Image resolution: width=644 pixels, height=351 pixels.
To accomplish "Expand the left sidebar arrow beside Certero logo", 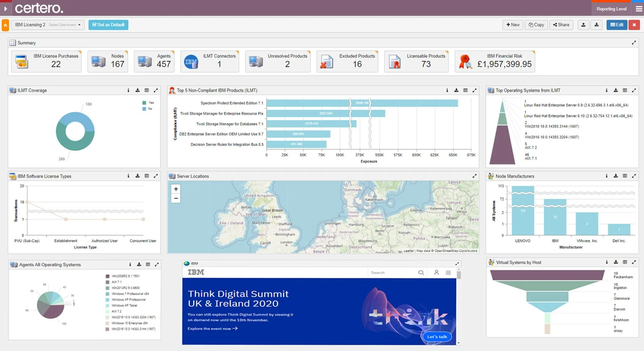I will 5,8.
